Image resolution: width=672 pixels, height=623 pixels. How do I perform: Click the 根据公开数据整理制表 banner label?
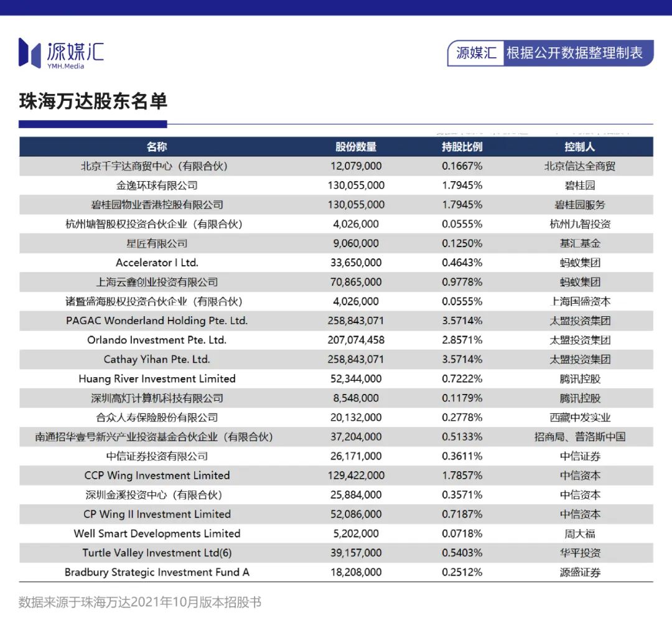(575, 53)
